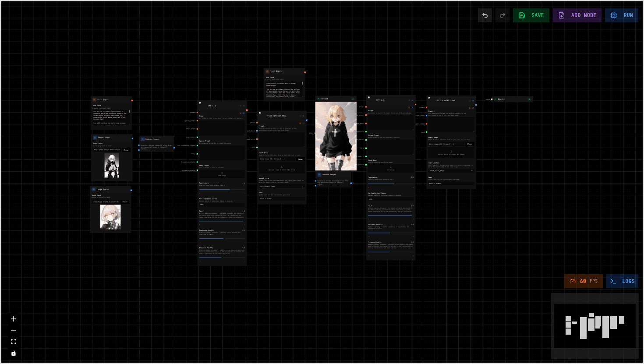Click the blue output port of the black-and-white Image Input

click(133, 138)
